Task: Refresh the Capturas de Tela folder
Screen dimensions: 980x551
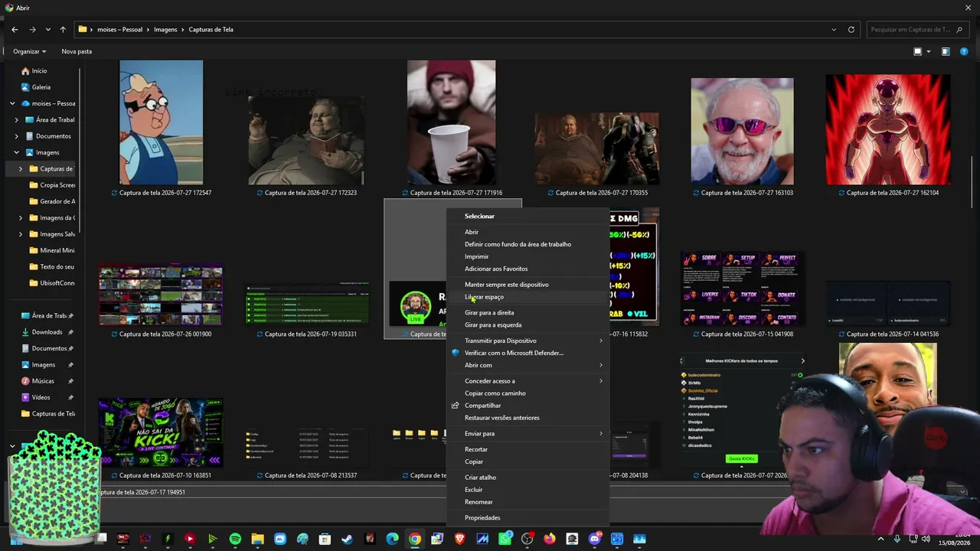Action: 851,29
